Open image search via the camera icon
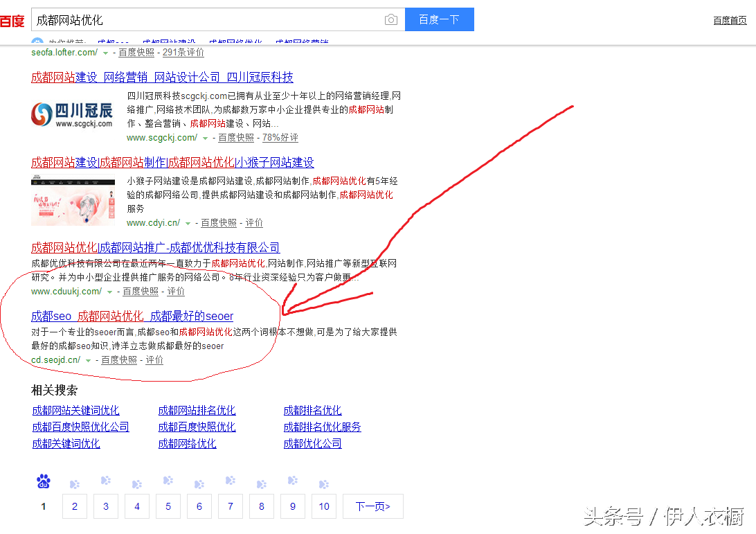The width and height of the screenshot is (756, 534). (391, 19)
